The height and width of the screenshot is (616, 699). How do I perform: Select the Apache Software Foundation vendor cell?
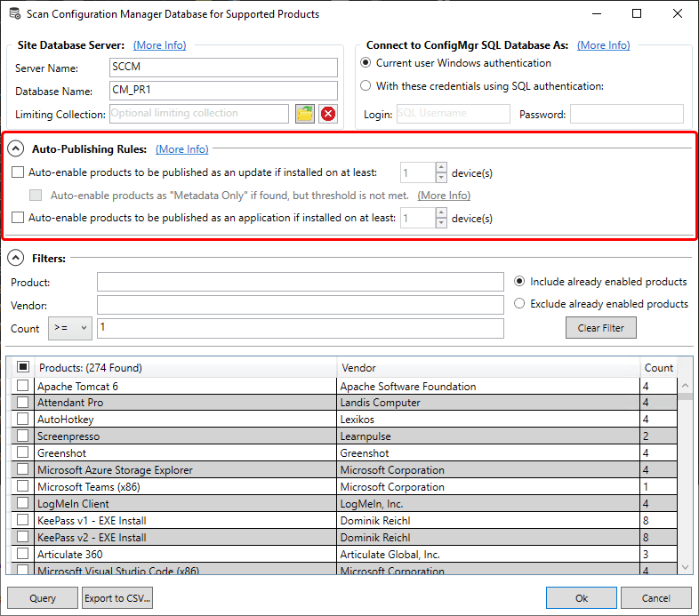(x=488, y=386)
